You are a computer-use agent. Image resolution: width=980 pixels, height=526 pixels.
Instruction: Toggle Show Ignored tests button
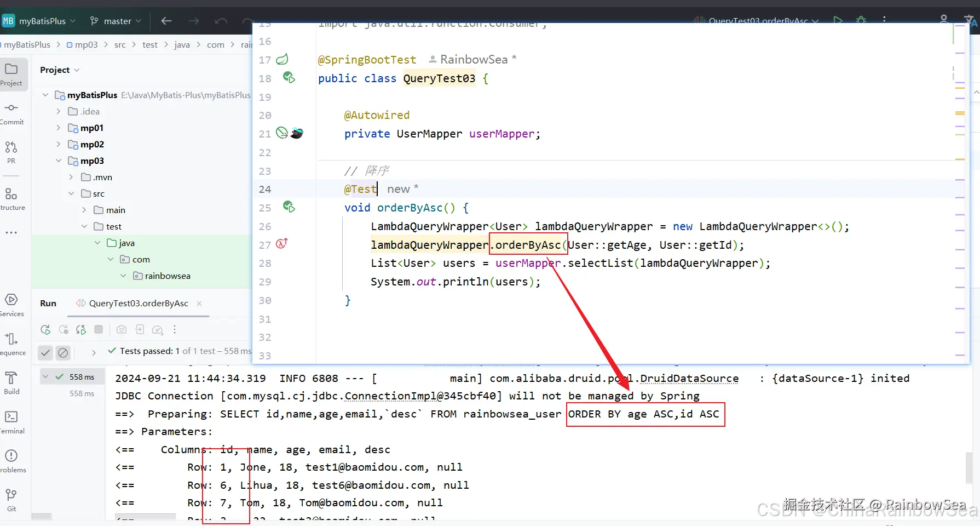[x=64, y=353]
